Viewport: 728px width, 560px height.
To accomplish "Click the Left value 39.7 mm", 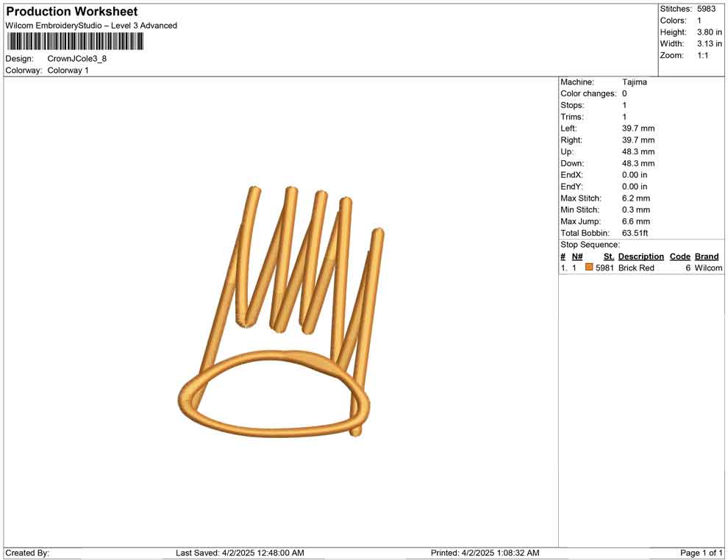I will point(638,128).
